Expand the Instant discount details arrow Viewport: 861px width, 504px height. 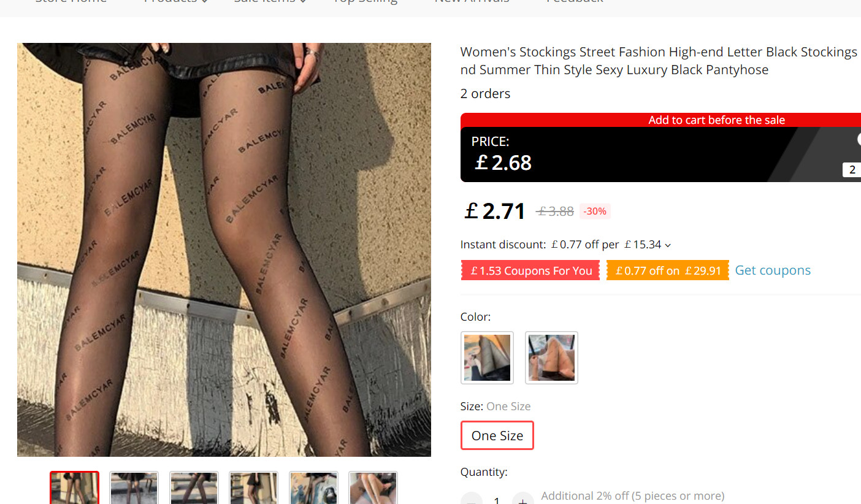point(668,245)
